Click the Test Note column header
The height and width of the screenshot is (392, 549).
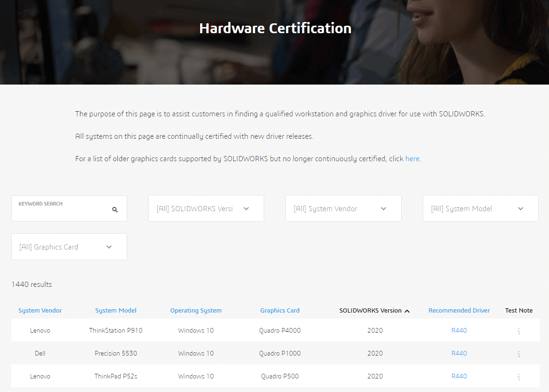519,311
